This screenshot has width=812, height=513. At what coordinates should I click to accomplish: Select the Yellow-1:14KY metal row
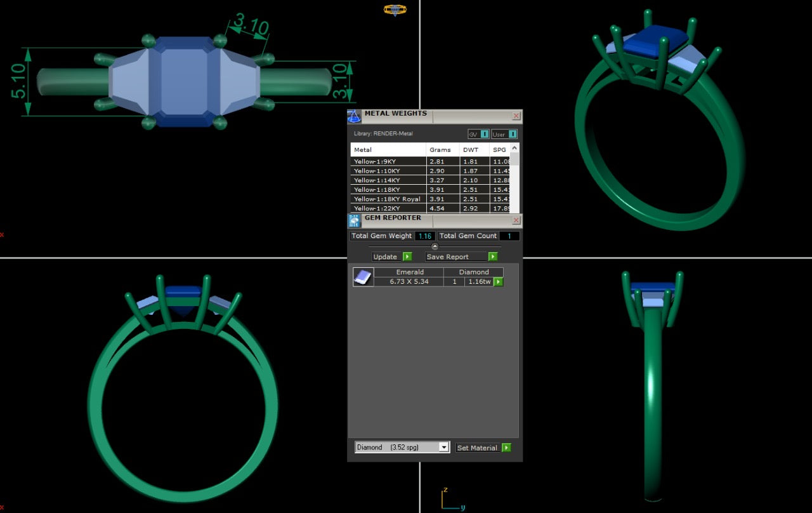pyautogui.click(x=388, y=180)
